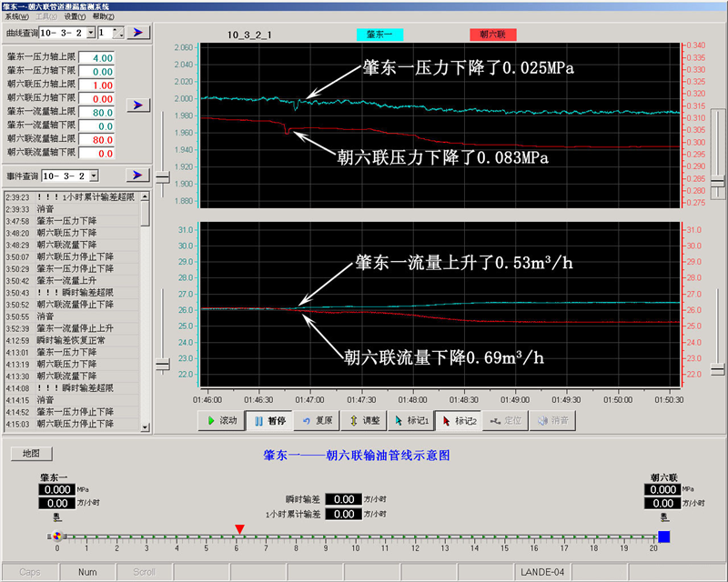This screenshot has width=728, height=582.
Task: Select the 标记2 red cursor marker tool
Action: pos(458,421)
